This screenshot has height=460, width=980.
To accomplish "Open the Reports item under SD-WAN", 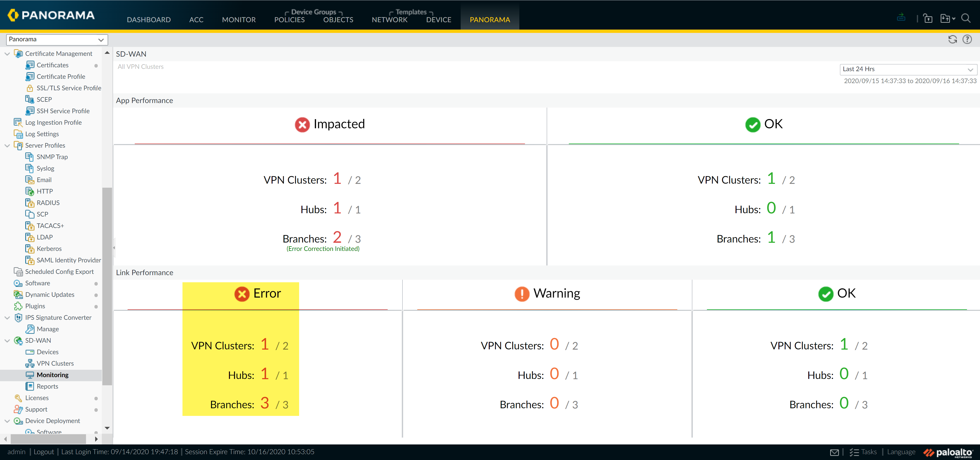I will [47, 386].
